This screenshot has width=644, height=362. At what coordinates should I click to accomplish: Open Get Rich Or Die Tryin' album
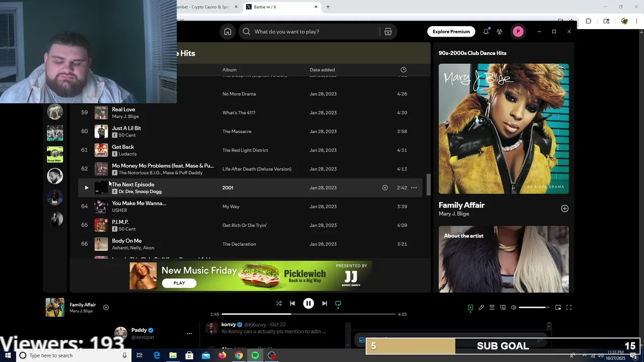(245, 225)
